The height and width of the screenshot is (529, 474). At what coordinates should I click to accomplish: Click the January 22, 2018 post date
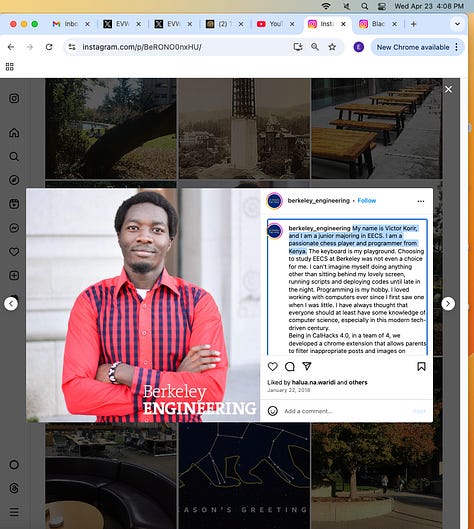288,390
